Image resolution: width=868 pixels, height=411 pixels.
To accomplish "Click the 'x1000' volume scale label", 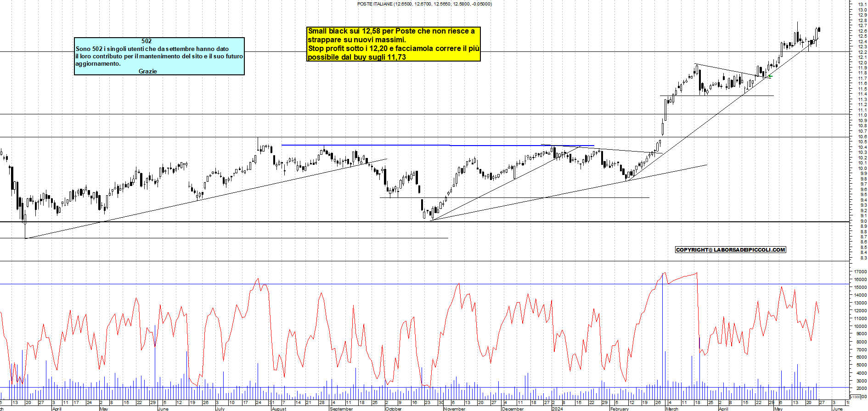I will (x=855, y=397).
